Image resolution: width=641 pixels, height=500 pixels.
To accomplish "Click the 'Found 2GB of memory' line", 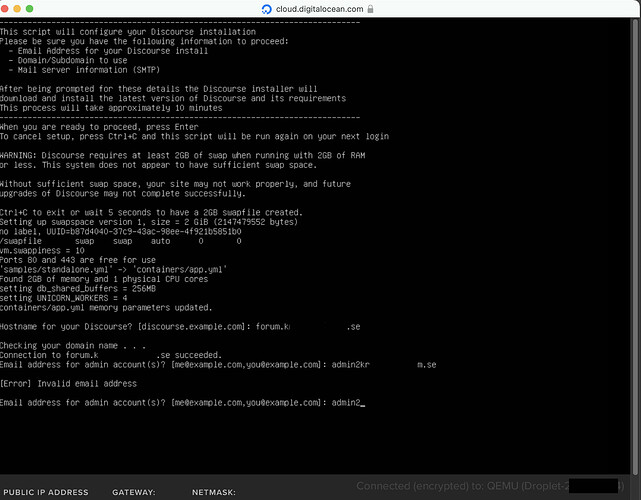I will (104, 279).
